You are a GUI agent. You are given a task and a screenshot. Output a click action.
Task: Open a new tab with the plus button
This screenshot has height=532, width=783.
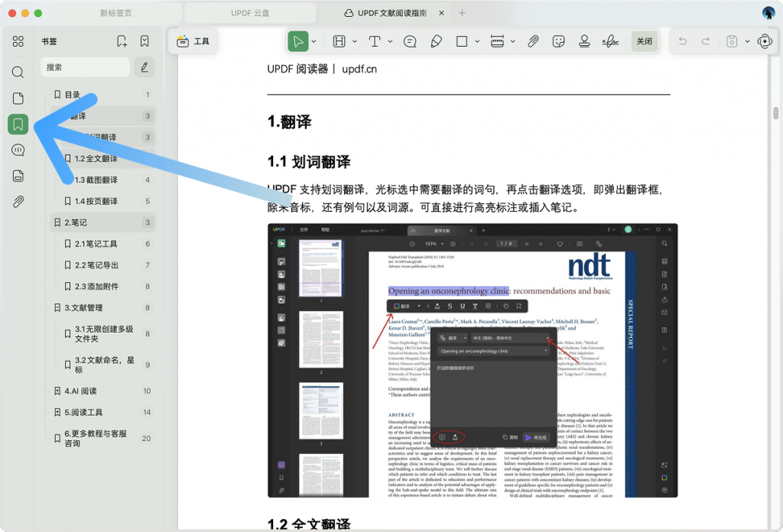(462, 13)
